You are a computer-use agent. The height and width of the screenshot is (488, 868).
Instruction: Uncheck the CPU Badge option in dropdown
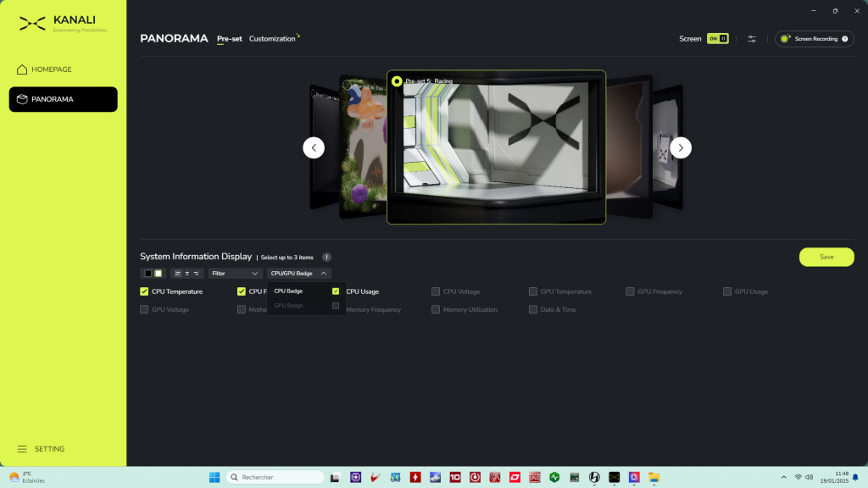pos(336,291)
